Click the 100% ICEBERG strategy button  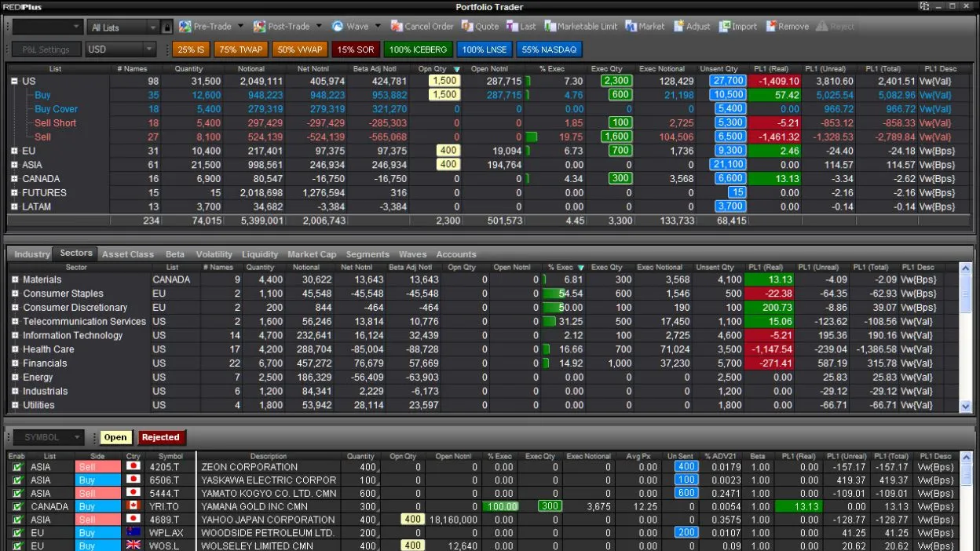click(x=418, y=49)
